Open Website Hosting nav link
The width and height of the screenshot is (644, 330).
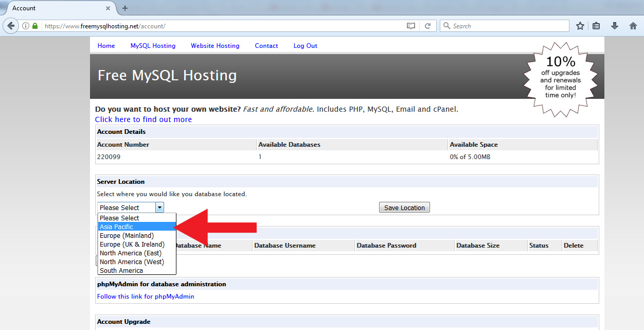tap(215, 46)
